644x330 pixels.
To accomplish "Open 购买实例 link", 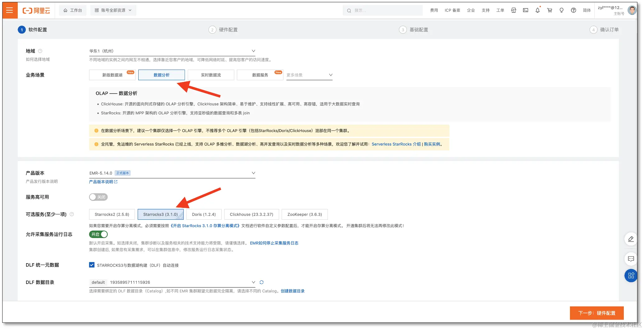I will click(x=432, y=144).
